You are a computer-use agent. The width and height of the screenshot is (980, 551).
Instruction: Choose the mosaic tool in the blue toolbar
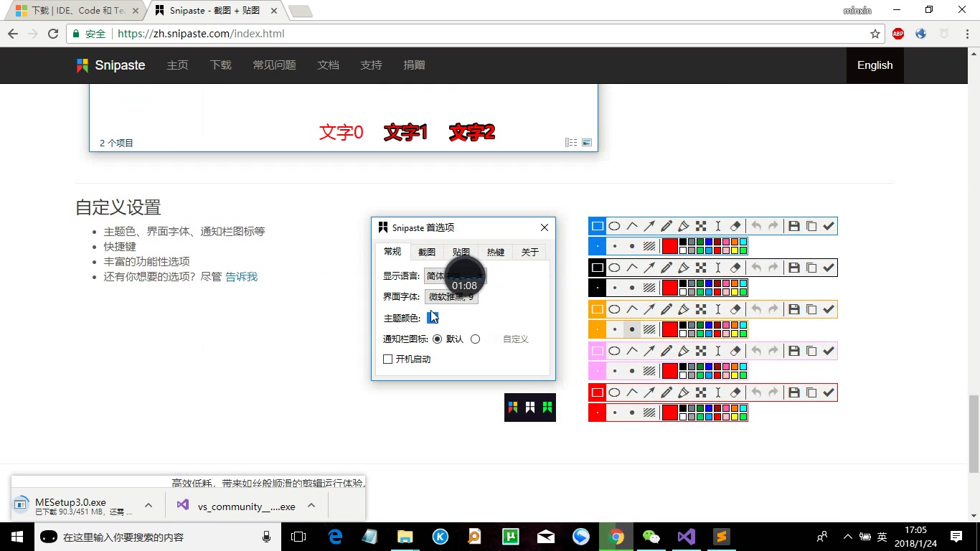pyautogui.click(x=701, y=226)
